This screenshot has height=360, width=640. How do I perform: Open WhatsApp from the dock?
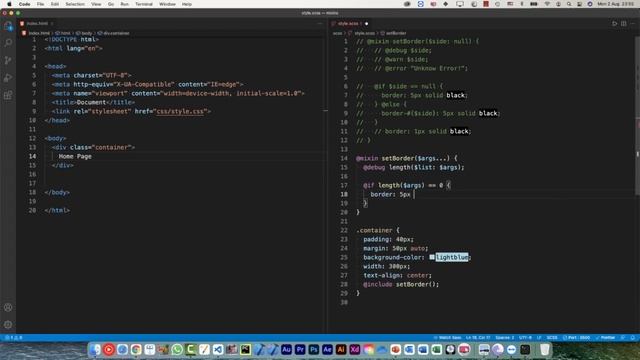point(177,349)
